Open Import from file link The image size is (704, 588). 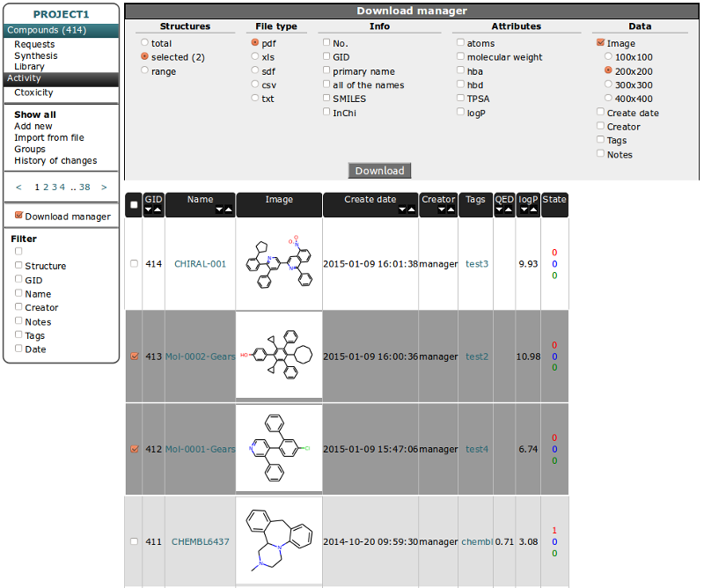(49, 138)
